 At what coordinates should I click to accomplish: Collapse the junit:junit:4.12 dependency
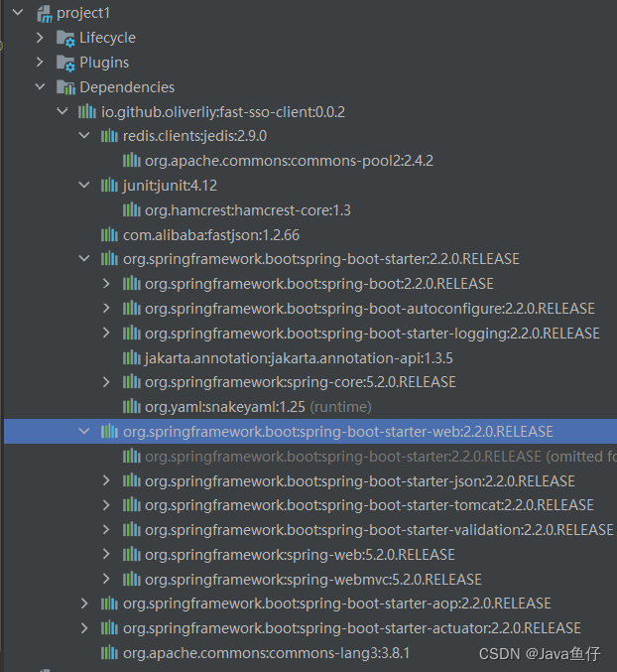pos(84,185)
